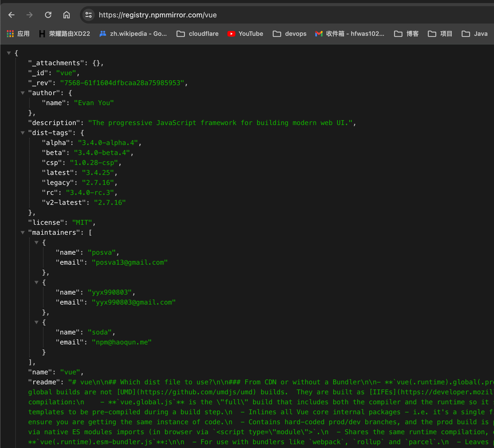494x448 pixels.
Task: Collapse the "maintainers" array
Action: [x=23, y=232]
